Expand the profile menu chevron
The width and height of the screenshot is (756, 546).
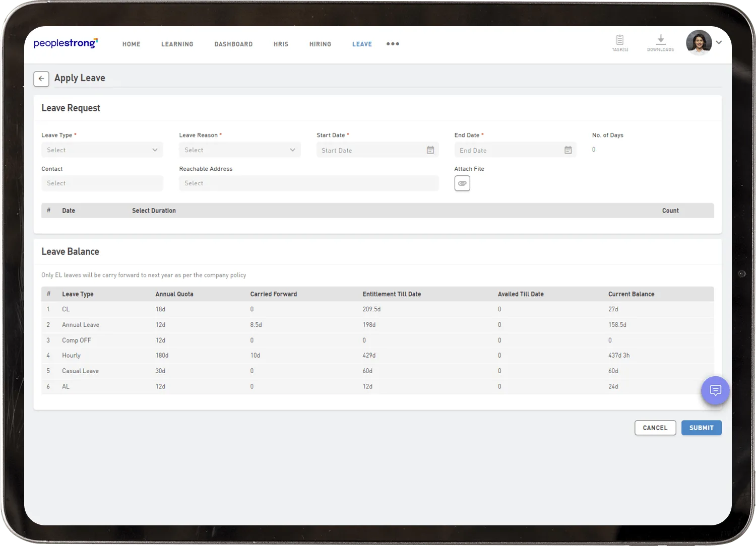719,43
